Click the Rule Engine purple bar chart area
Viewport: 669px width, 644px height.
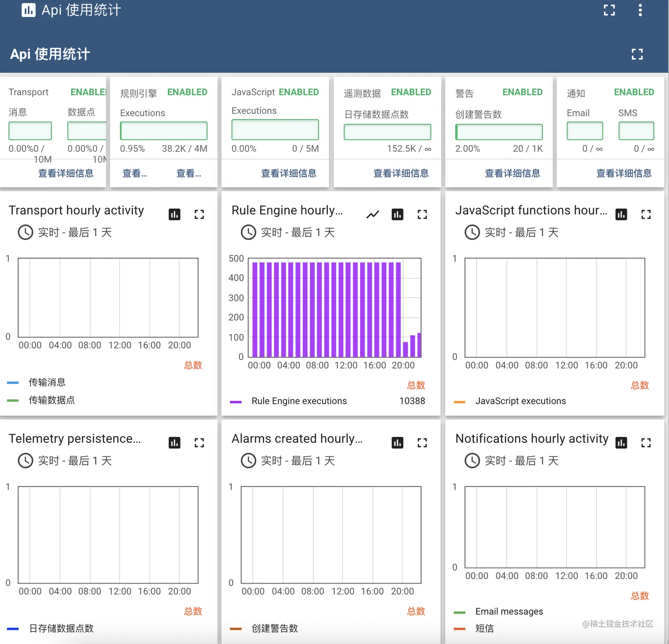[334, 308]
